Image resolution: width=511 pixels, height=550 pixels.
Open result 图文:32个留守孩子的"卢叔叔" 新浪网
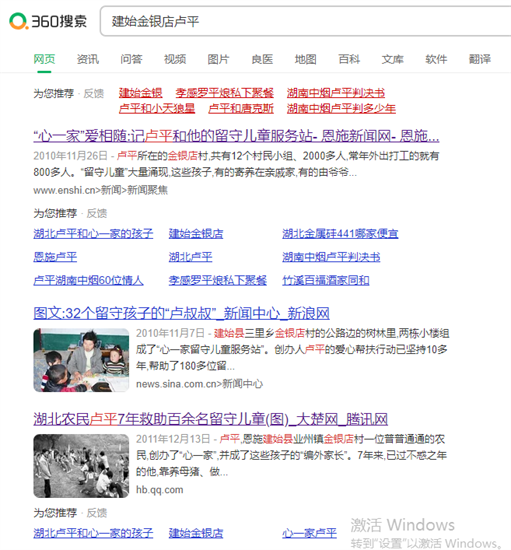(x=181, y=313)
